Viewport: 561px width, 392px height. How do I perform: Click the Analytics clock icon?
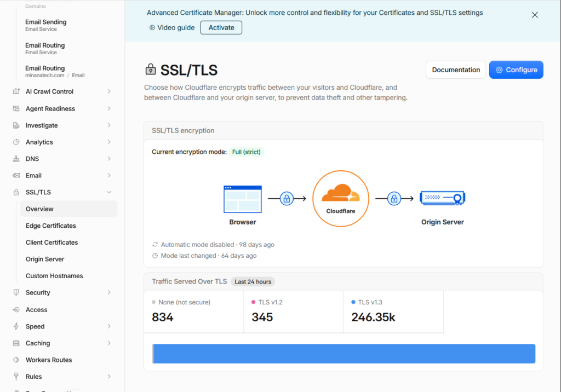click(x=16, y=142)
